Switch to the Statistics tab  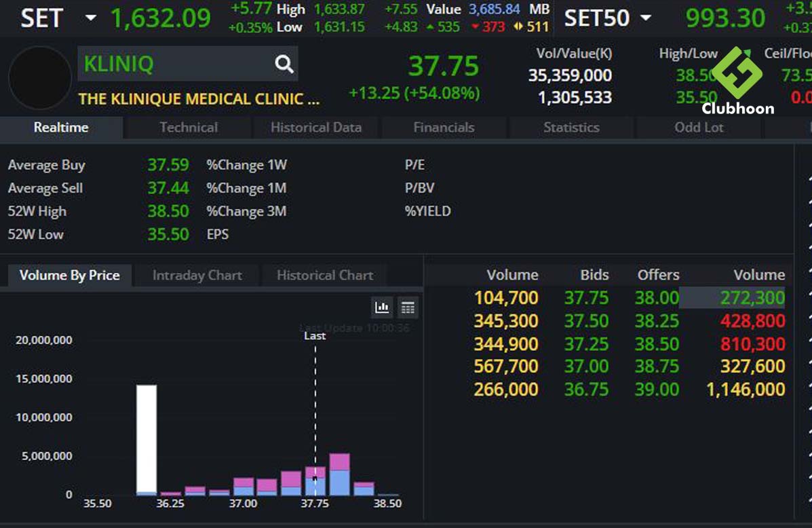[571, 128]
